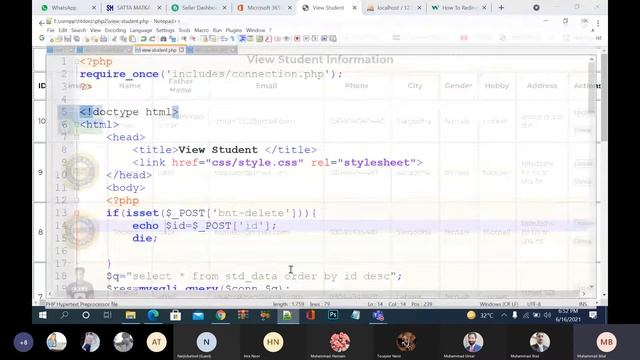Open the Edit menu
The width and height of the screenshot is (640, 360).
(63, 30)
